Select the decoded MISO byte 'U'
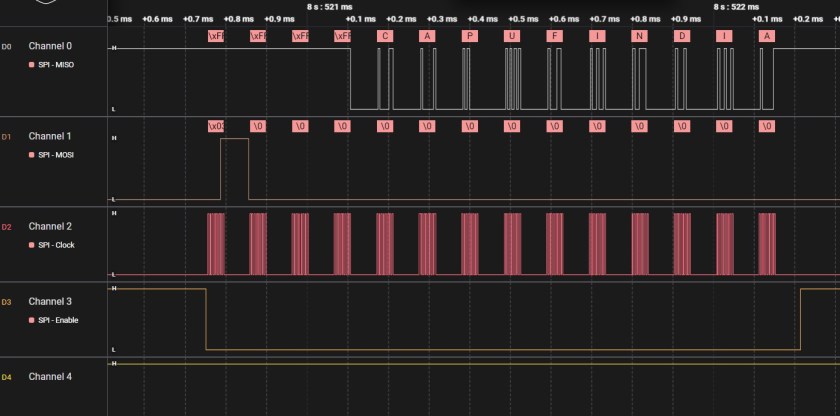This screenshot has width=840, height=416. point(512,36)
